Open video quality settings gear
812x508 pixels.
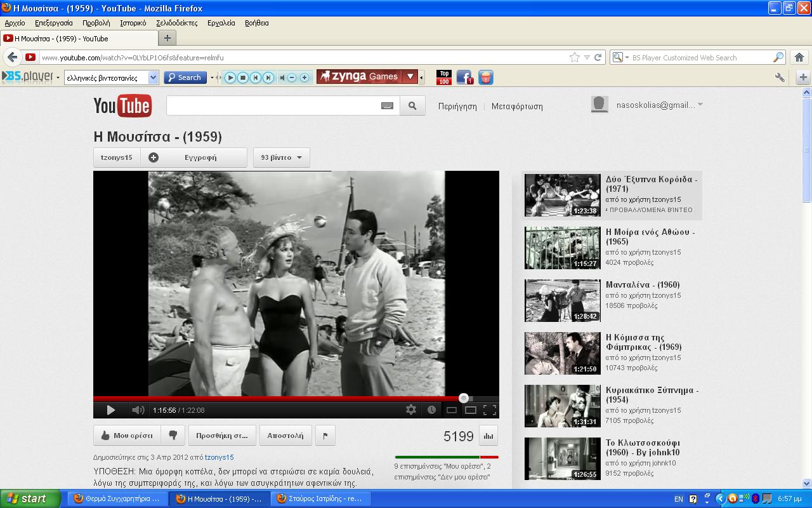411,410
